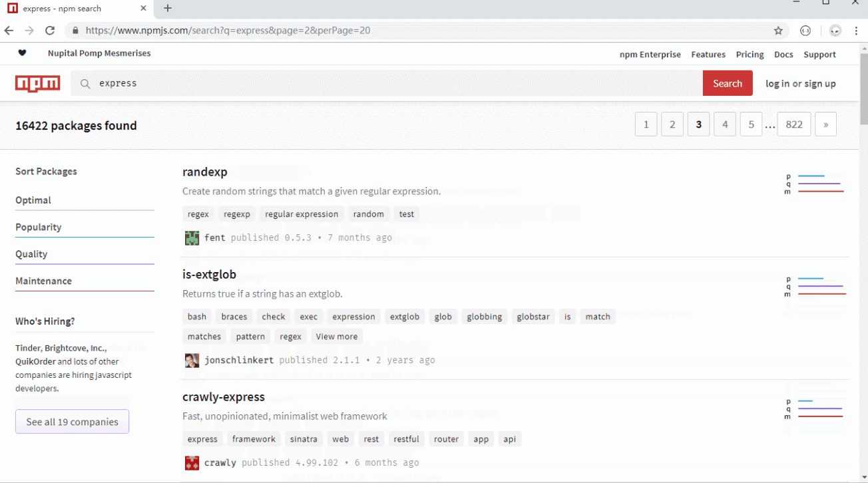Image resolution: width=868 pixels, height=483 pixels.
Task: Reload the page with the refresh icon
Action: click(50, 31)
